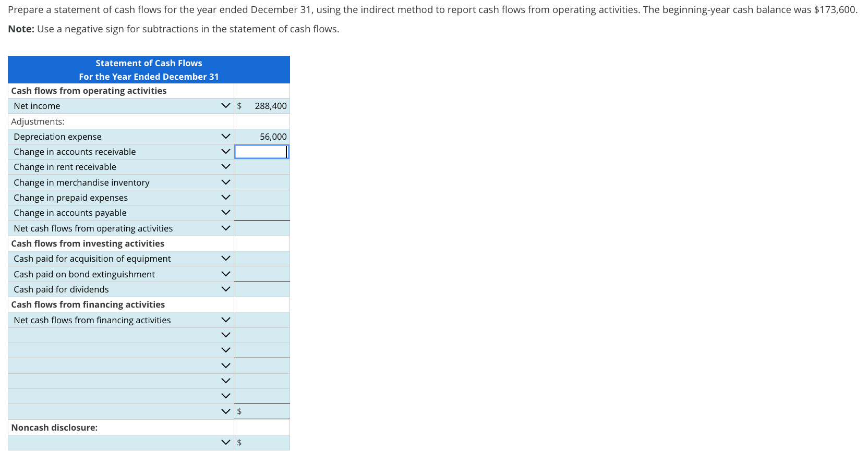The width and height of the screenshot is (868, 464).
Task: Click the amount field for Change in prepaid expenses
Action: 262,198
